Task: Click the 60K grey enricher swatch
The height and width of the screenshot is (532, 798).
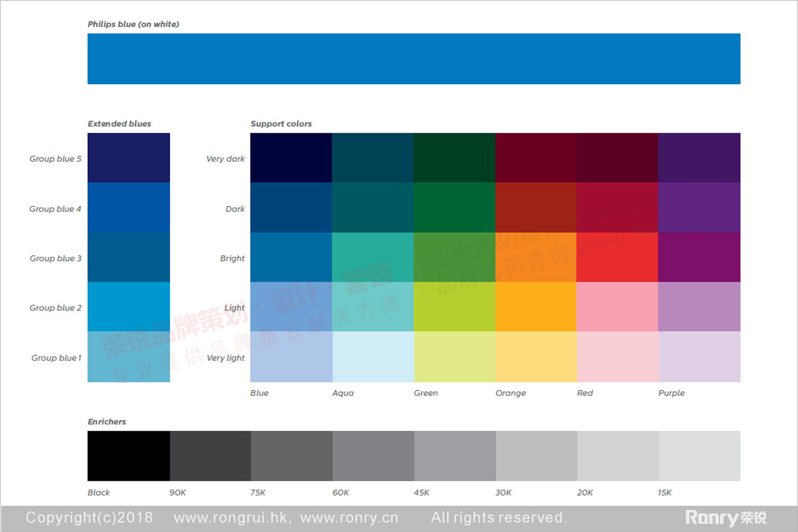Action: coord(373,456)
